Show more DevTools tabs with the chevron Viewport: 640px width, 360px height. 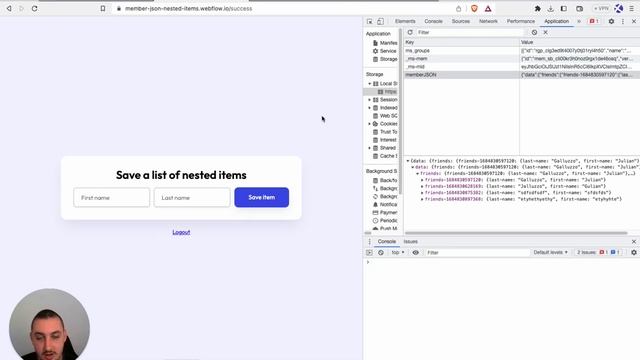tap(579, 21)
